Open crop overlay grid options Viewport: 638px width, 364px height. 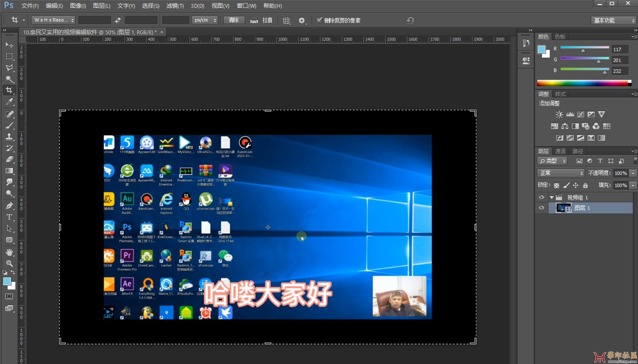[x=286, y=20]
